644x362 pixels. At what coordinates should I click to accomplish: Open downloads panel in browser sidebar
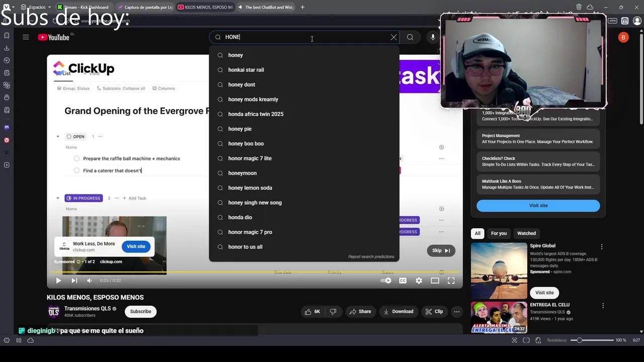[x=7, y=48]
